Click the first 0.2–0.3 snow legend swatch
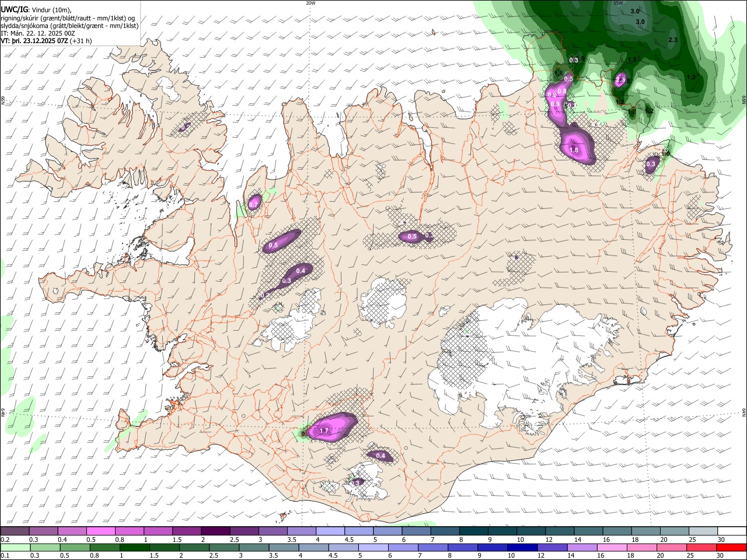This screenshot has width=747, height=560. pos(15,531)
